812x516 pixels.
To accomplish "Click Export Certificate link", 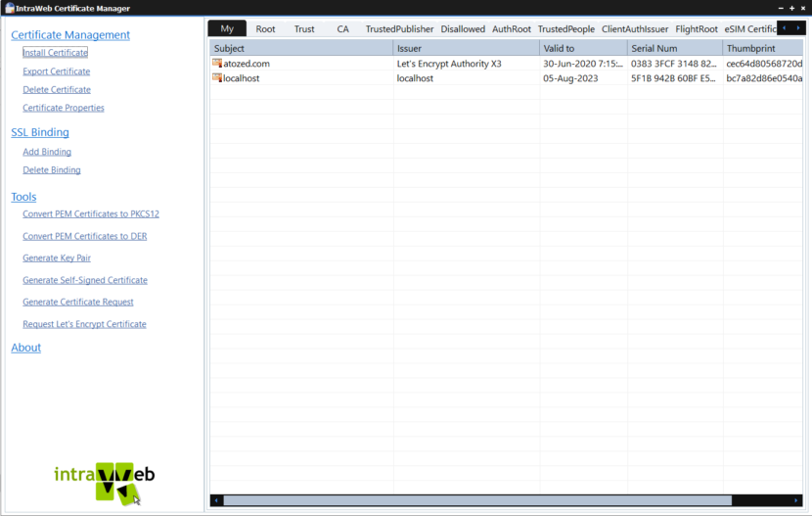I will point(56,71).
